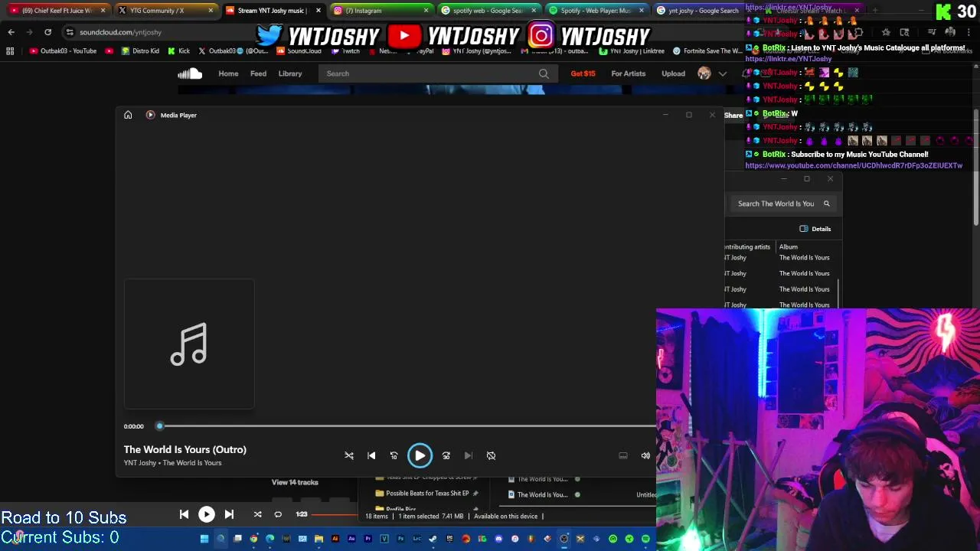980x551 pixels.
Task: Skip forward 30 seconds in Media Player
Action: click(x=446, y=455)
